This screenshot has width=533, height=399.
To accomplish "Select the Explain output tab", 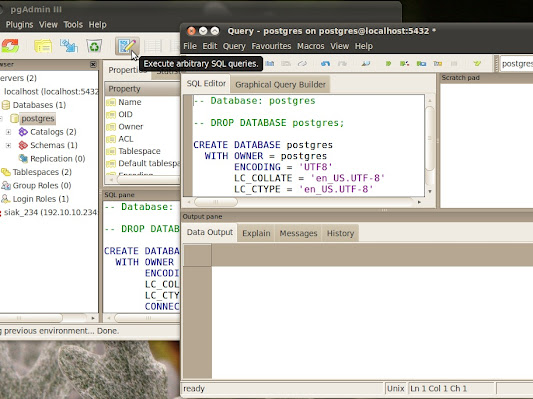I will (256, 233).
